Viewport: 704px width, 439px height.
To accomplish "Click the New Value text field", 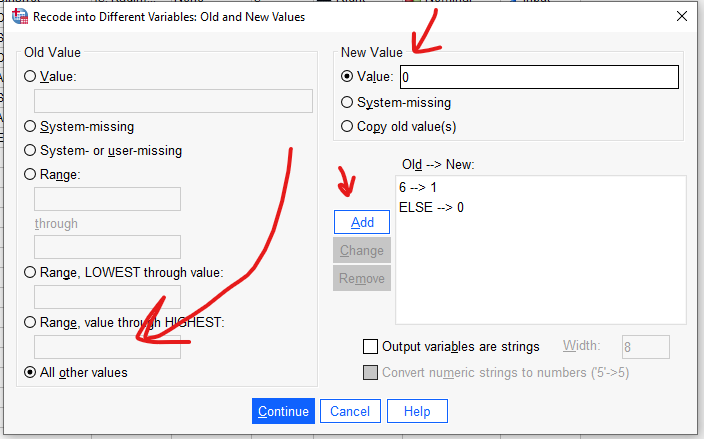I will click(539, 77).
